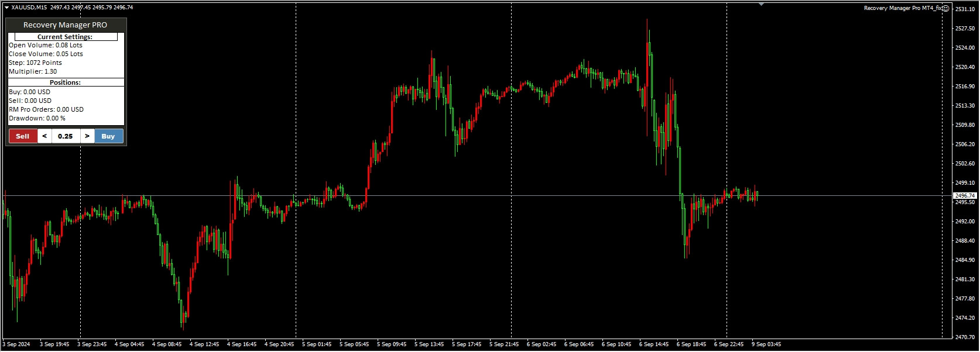
Task: Click the 9 Sep 03:45 time label
Action: click(766, 344)
